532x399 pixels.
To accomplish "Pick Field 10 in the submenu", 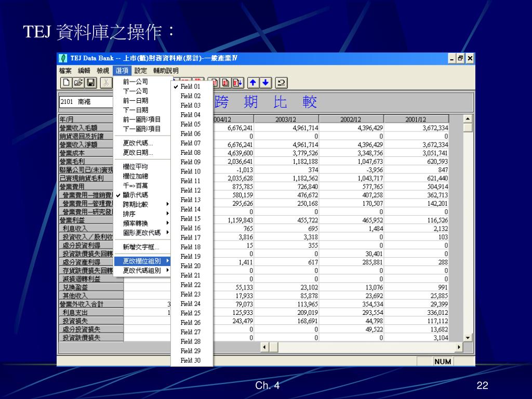I will click(x=192, y=171).
